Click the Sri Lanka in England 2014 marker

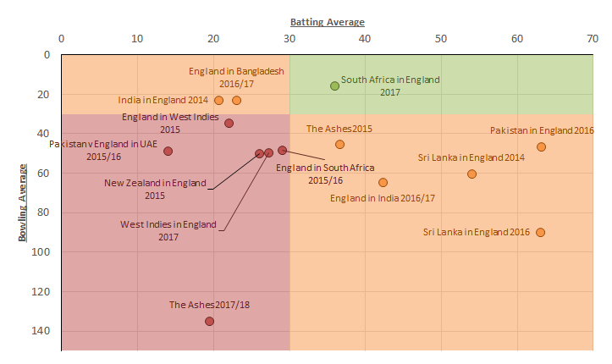point(471,174)
